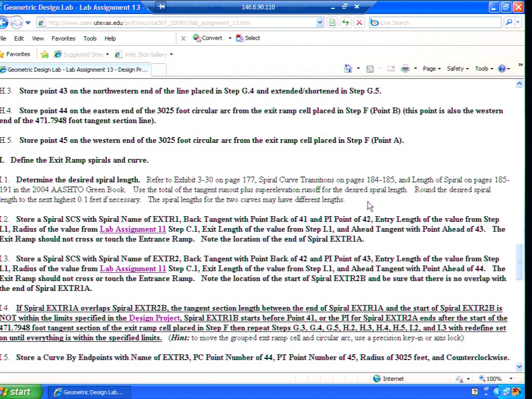Image resolution: width=532 pixels, height=399 pixels.
Task: Open the Favorites center star button
Action: tap(15, 54)
